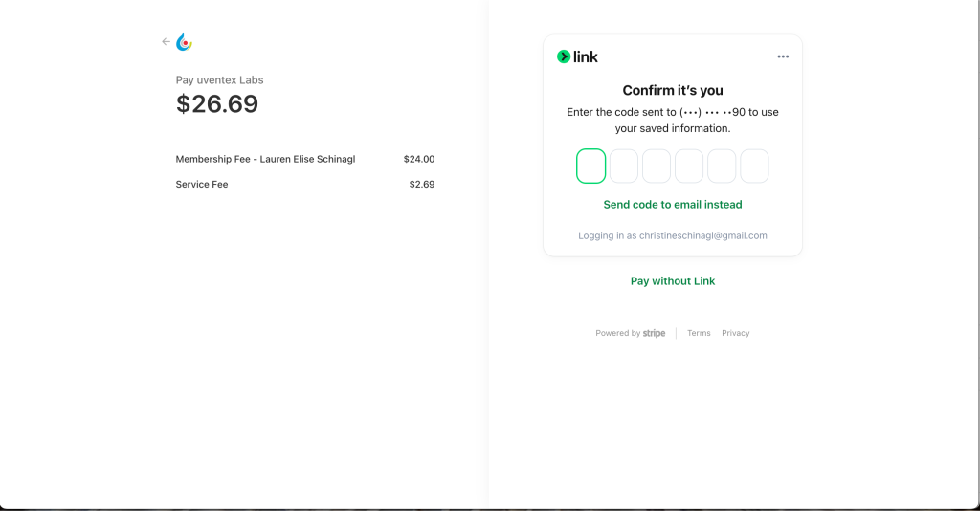980x511 pixels.
Task: Click the back arrow beside merchant logo
Action: pos(166,42)
